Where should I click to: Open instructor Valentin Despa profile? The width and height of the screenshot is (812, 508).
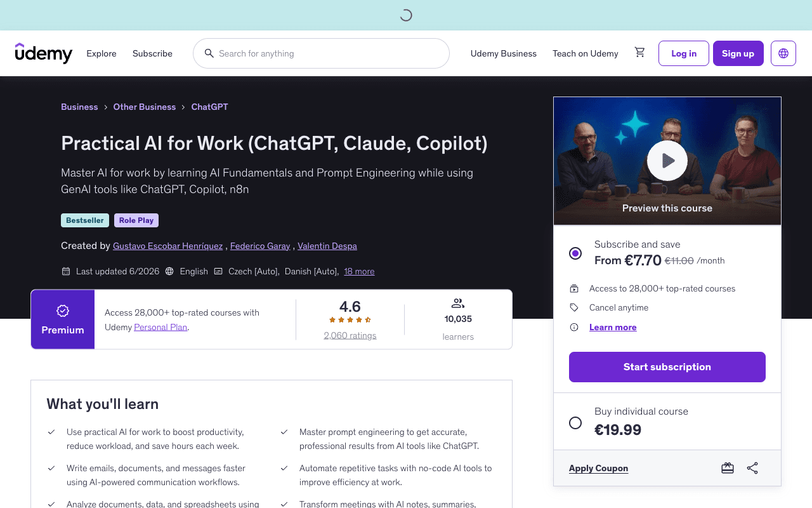coord(327,246)
